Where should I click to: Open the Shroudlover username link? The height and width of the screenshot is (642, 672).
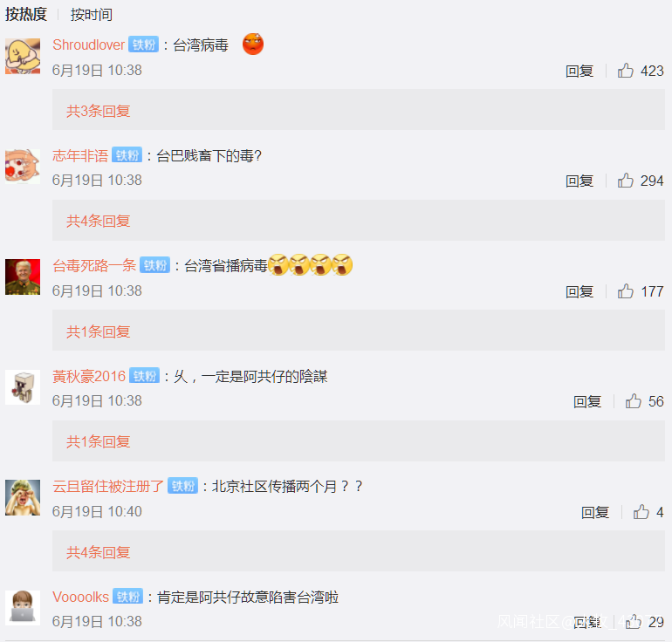[x=89, y=44]
